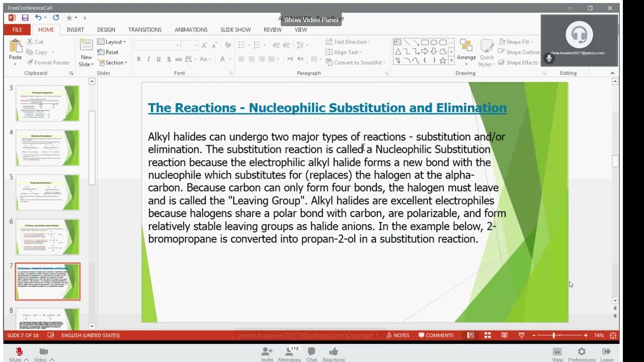Click the conference View icon
This screenshot has width=644, height=362.
[557, 351]
